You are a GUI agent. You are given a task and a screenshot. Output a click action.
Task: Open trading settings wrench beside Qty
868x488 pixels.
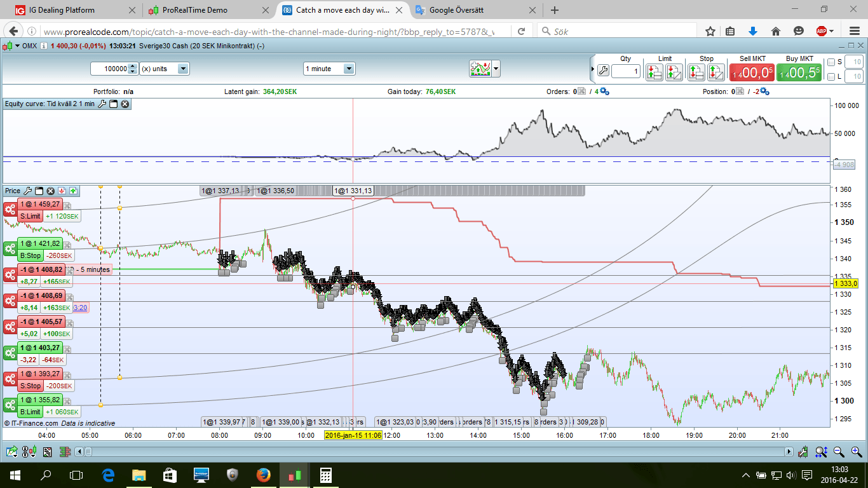point(603,71)
